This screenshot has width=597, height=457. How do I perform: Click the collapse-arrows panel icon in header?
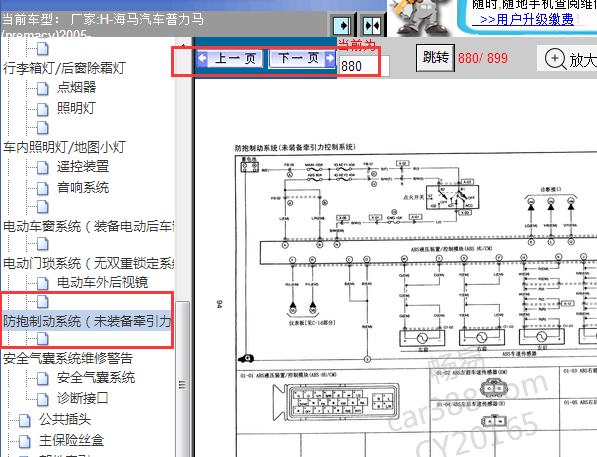pos(372,26)
